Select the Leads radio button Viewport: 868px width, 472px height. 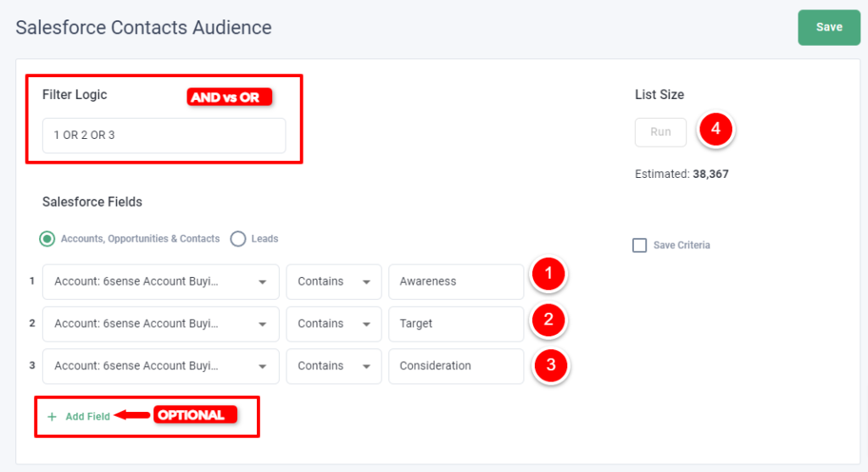point(238,239)
